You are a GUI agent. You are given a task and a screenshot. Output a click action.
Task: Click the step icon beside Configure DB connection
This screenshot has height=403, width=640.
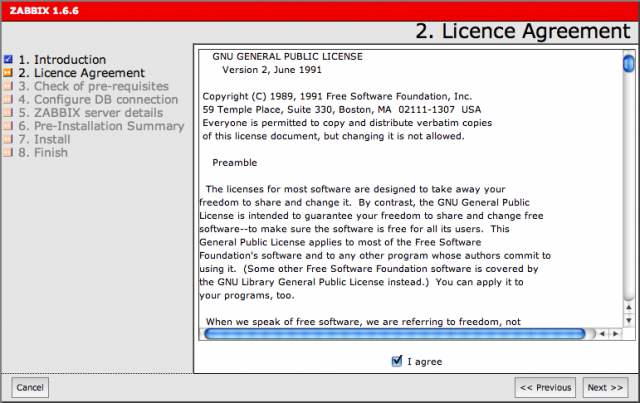[8, 99]
